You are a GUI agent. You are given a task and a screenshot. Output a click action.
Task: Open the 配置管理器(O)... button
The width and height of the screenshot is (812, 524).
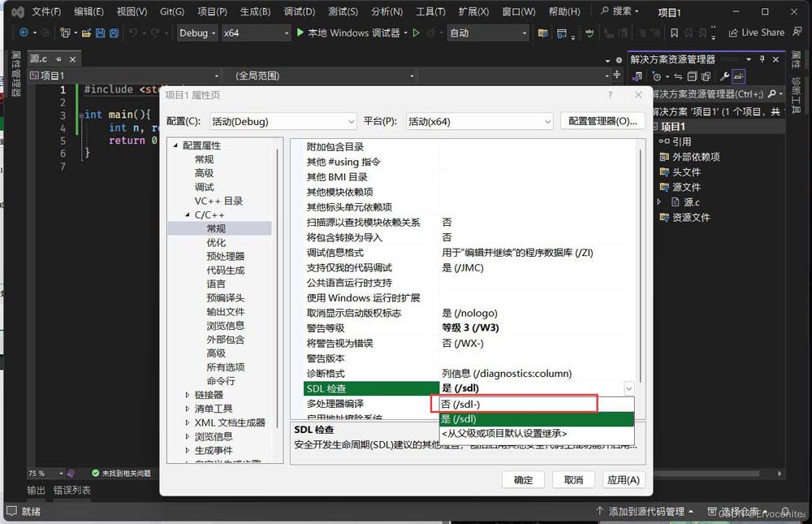click(x=603, y=121)
